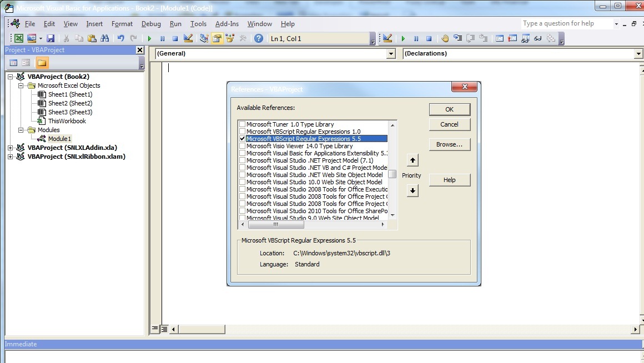
Task: Save the workbook with the floppy disk icon
Action: pos(51,39)
